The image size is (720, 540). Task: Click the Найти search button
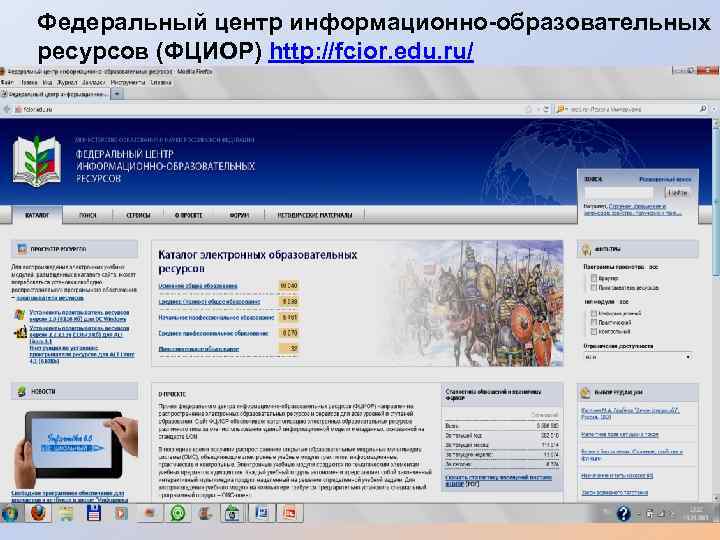(678, 193)
